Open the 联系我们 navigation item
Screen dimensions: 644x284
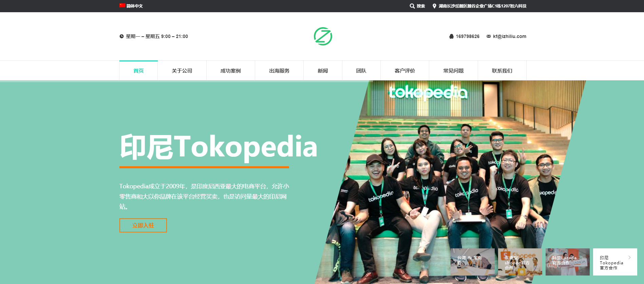502,71
